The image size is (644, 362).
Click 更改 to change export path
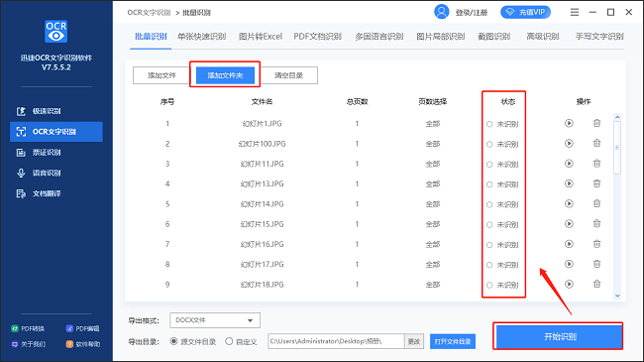[414, 341]
